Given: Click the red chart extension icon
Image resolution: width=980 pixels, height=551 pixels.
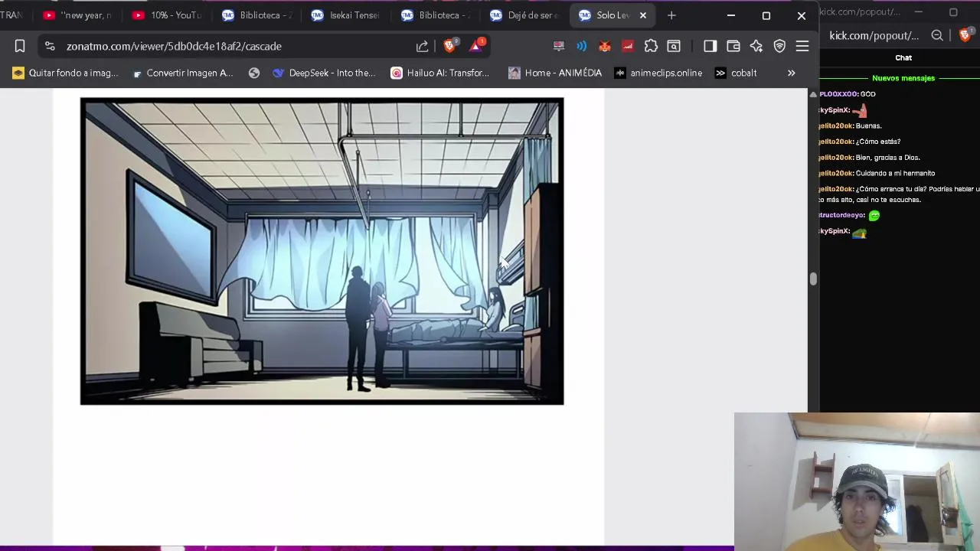Looking at the screenshot, I should (628, 47).
